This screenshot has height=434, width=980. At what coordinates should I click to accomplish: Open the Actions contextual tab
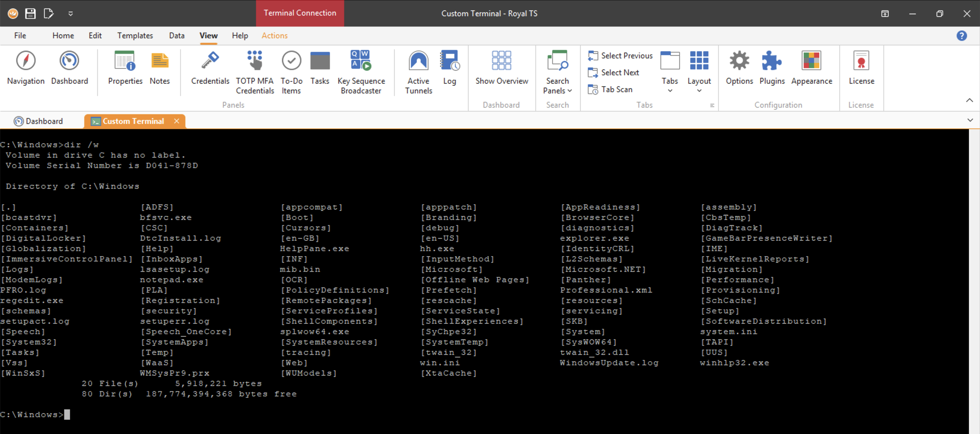coord(274,35)
